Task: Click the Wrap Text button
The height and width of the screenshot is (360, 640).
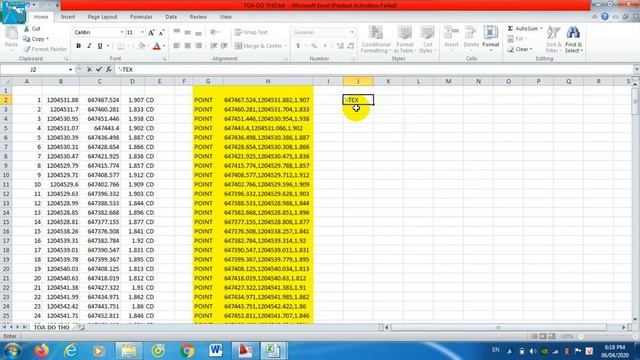Action: tap(251, 32)
